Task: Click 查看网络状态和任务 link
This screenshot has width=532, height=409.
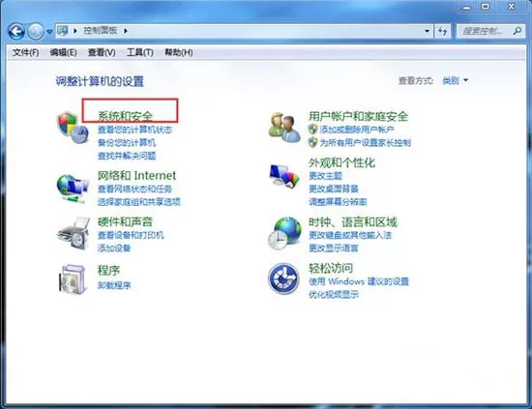Action: coord(134,189)
